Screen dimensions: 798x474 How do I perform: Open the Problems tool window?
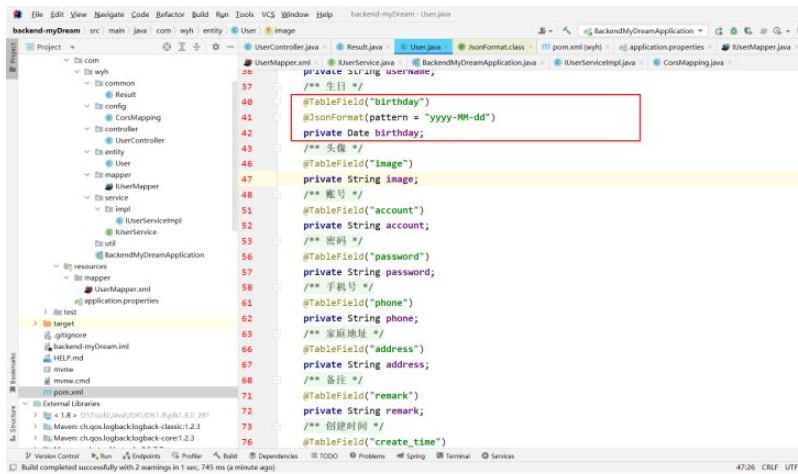click(367, 456)
